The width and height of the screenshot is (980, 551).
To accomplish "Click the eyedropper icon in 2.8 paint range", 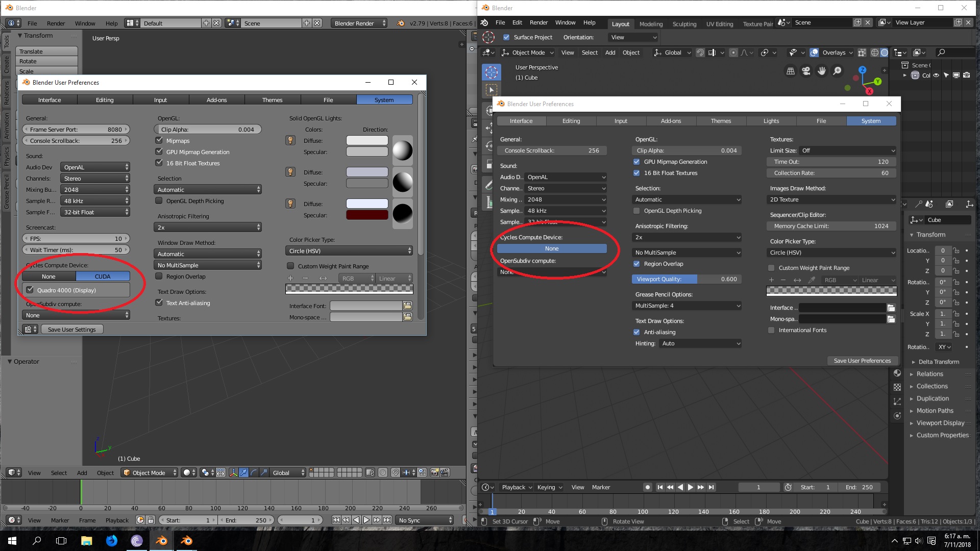I will point(812,280).
